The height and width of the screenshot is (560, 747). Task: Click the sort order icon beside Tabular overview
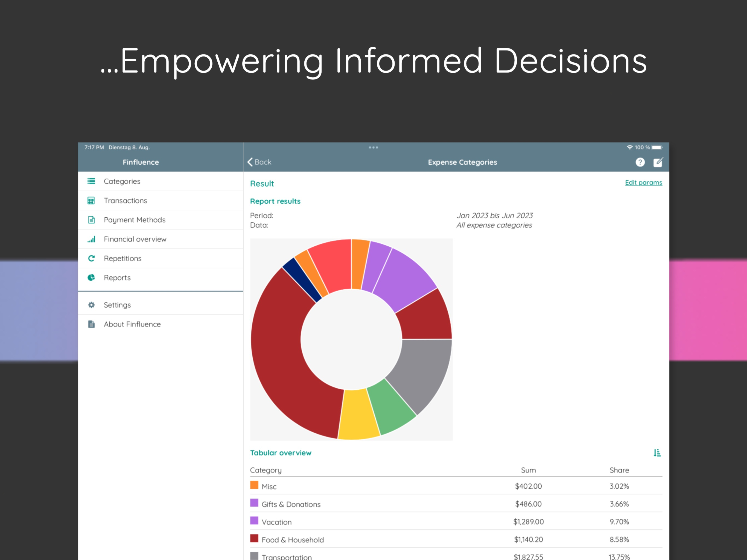(657, 453)
